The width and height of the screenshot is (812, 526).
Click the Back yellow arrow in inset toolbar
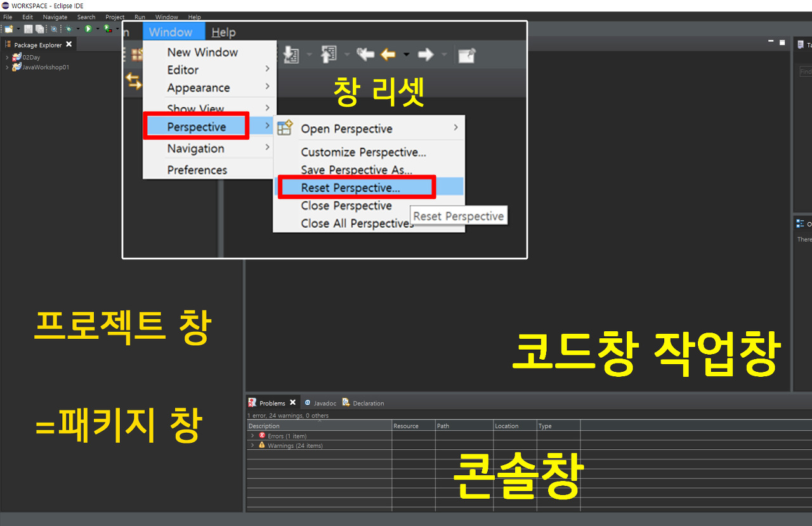tap(388, 55)
